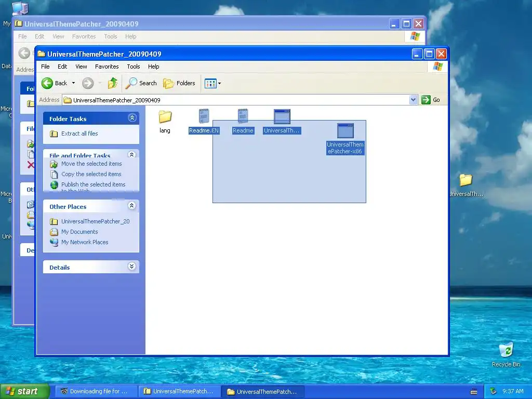Image resolution: width=532 pixels, height=399 pixels.
Task: Expand the Details panel
Action: click(x=131, y=267)
